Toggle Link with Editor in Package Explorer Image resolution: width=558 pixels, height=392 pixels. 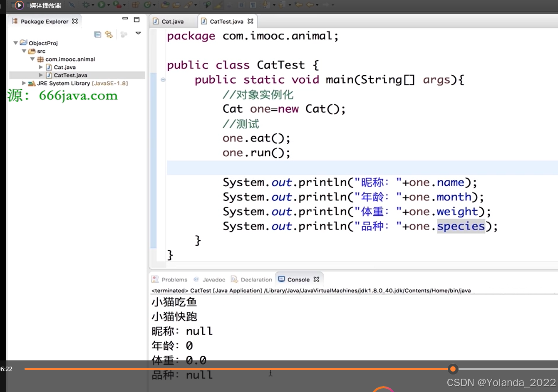[109, 35]
